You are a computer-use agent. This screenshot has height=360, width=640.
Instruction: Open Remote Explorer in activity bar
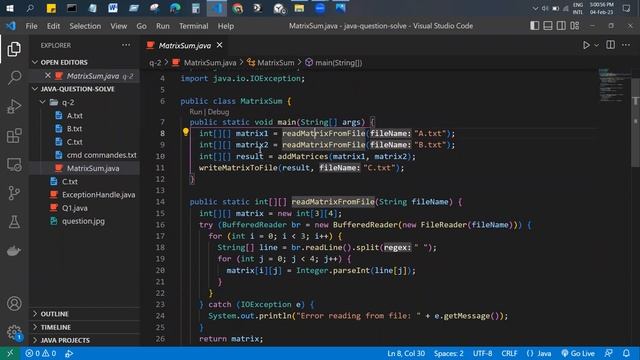coord(14,164)
